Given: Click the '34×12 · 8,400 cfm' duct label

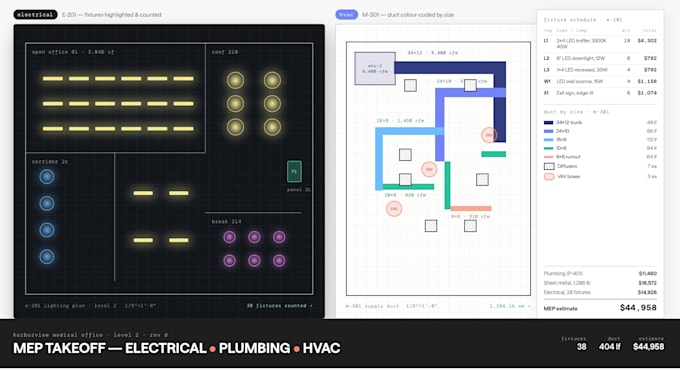Looking at the screenshot, I should (432, 53).
